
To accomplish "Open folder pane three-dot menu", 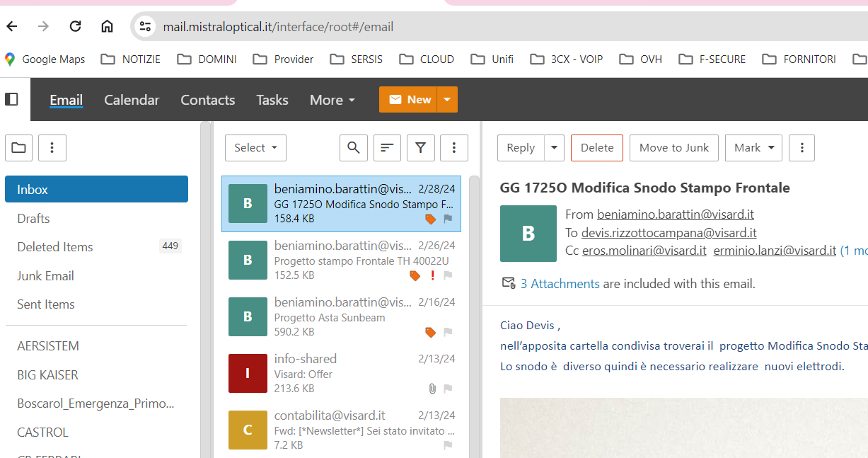I will (52, 148).
